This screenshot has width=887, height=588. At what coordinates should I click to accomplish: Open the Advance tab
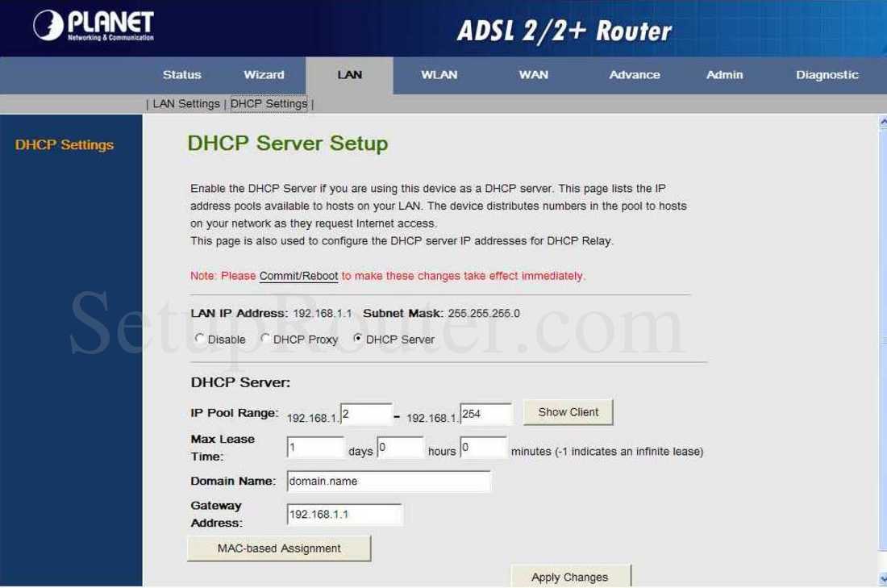[x=634, y=75]
